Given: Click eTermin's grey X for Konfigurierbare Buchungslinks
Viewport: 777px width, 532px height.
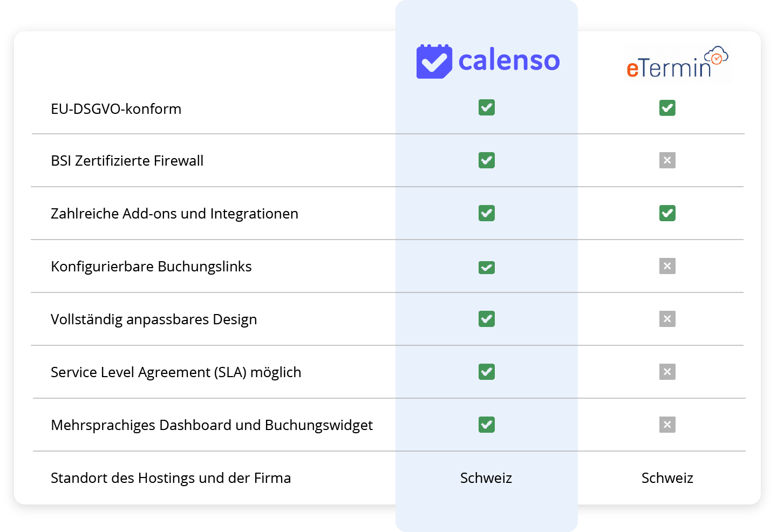Looking at the screenshot, I should (667, 266).
